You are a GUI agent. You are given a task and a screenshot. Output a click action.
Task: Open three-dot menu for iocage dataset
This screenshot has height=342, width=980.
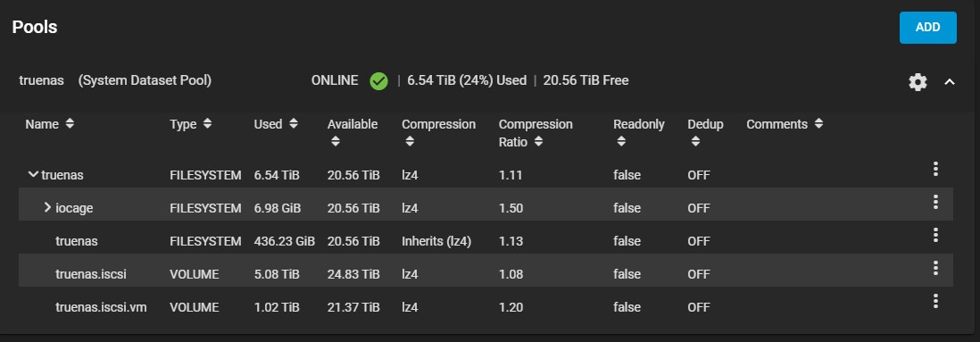[935, 202]
